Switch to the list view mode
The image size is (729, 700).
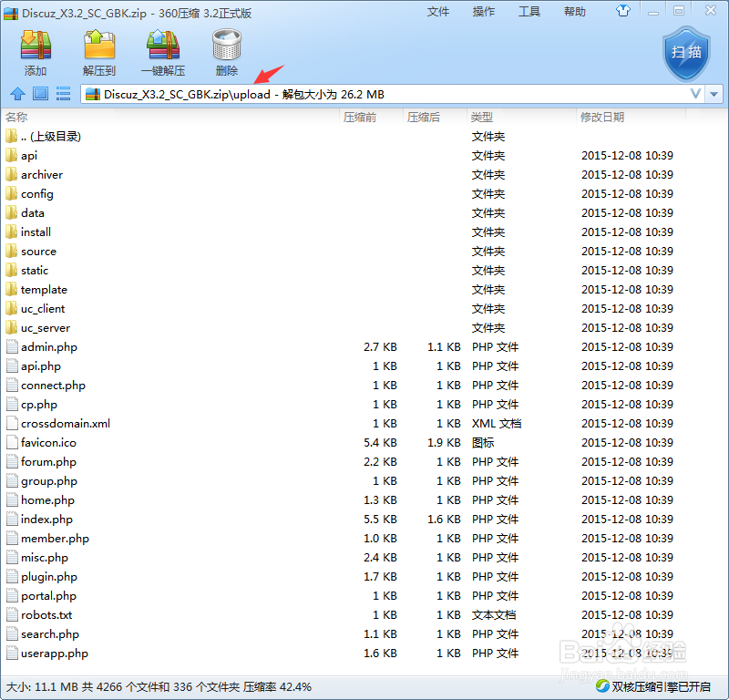click(x=63, y=94)
